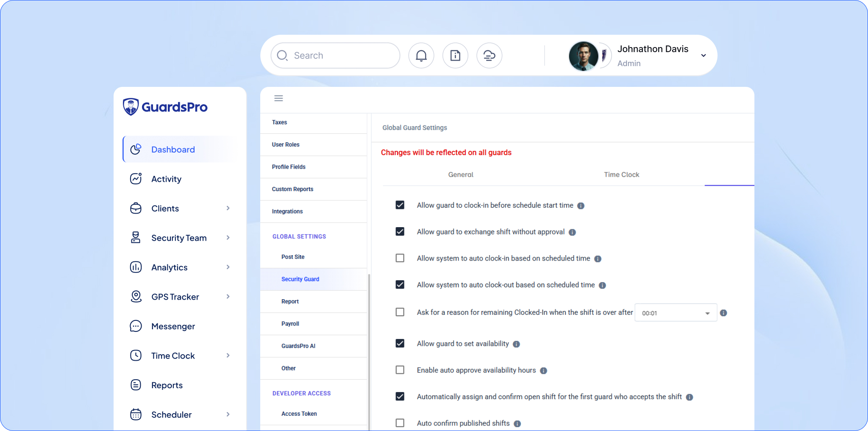The image size is (868, 431).
Task: Expand the Analytics submenu chevron
Action: click(228, 267)
